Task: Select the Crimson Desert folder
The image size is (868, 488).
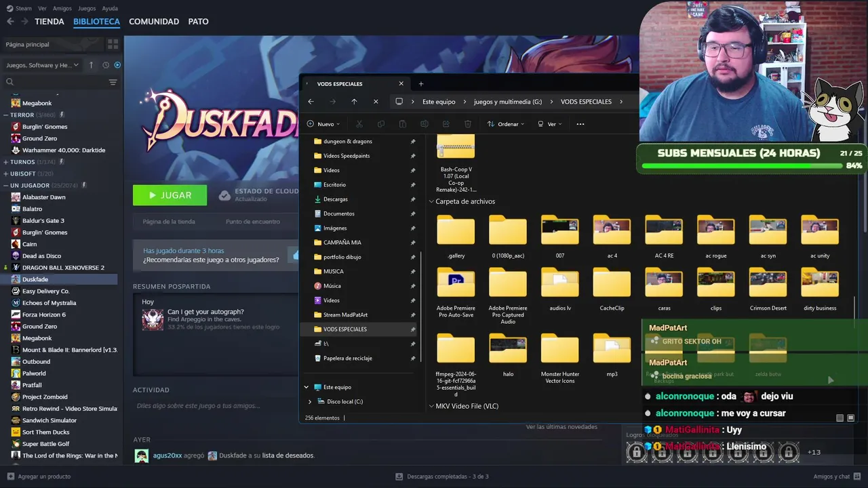Action: click(x=768, y=291)
